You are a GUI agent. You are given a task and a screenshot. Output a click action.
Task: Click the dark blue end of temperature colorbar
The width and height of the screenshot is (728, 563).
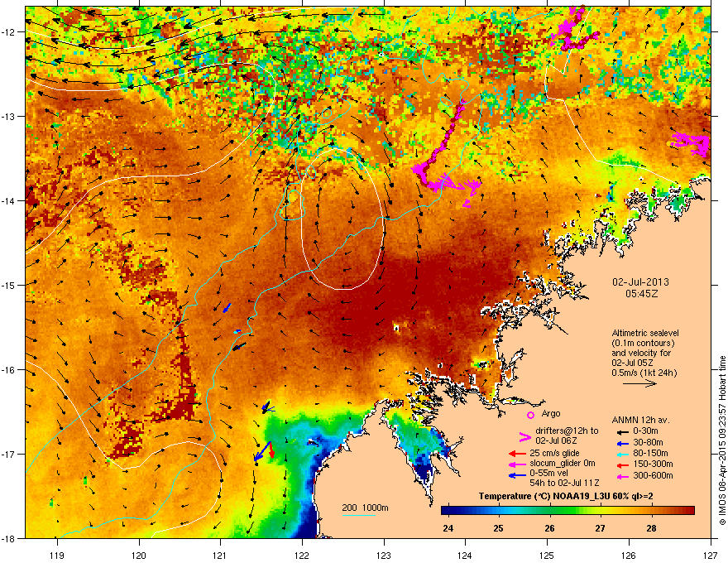446,511
